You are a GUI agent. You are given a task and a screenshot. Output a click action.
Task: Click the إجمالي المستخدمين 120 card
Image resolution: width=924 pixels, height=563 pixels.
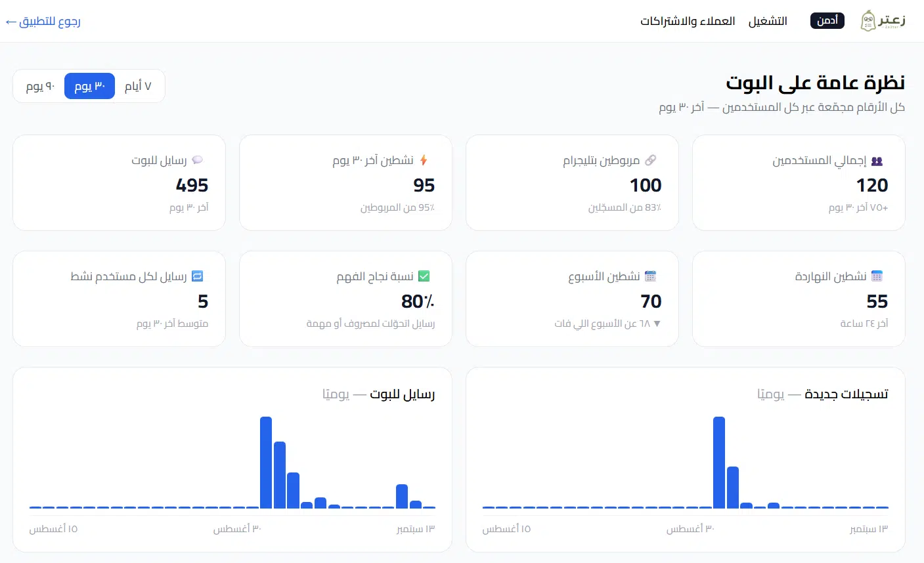pos(799,183)
